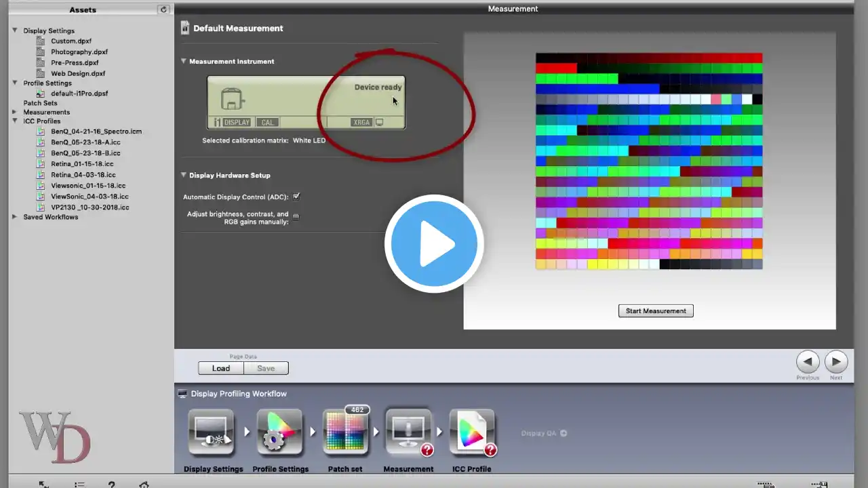This screenshot has width=868, height=488.
Task: Click the Load page data button
Action: pos(221,368)
